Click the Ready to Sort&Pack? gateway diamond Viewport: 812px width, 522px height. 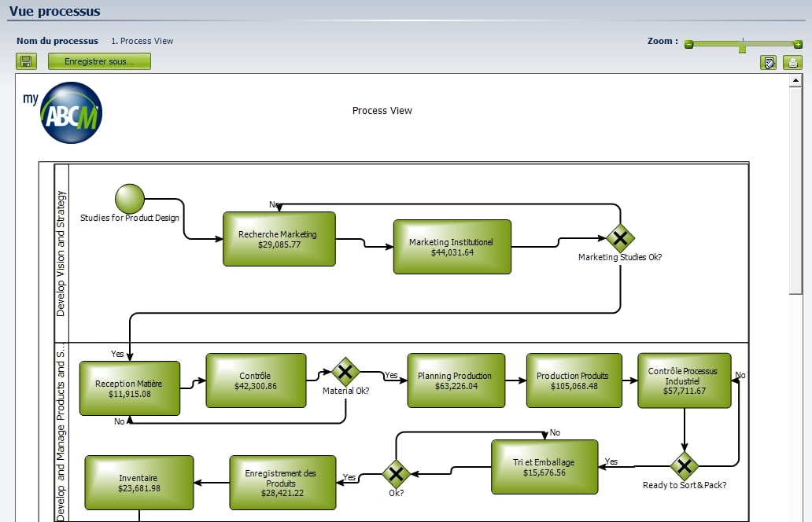(685, 466)
